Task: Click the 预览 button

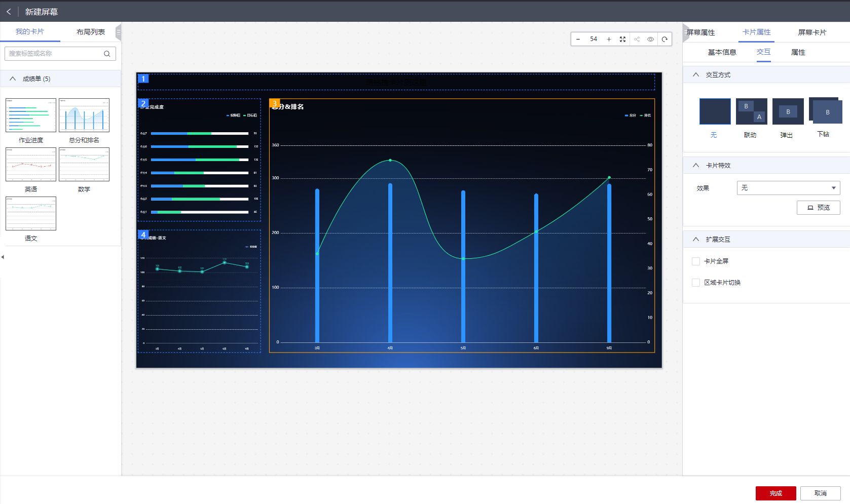Action: tap(818, 208)
